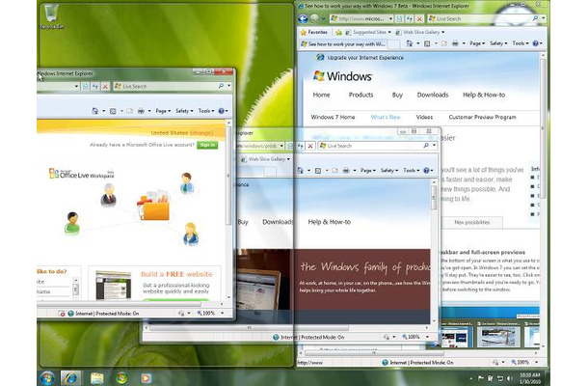Go back in the Windows 7 Beta window
Screen dimensions: 588x386
point(303,18)
